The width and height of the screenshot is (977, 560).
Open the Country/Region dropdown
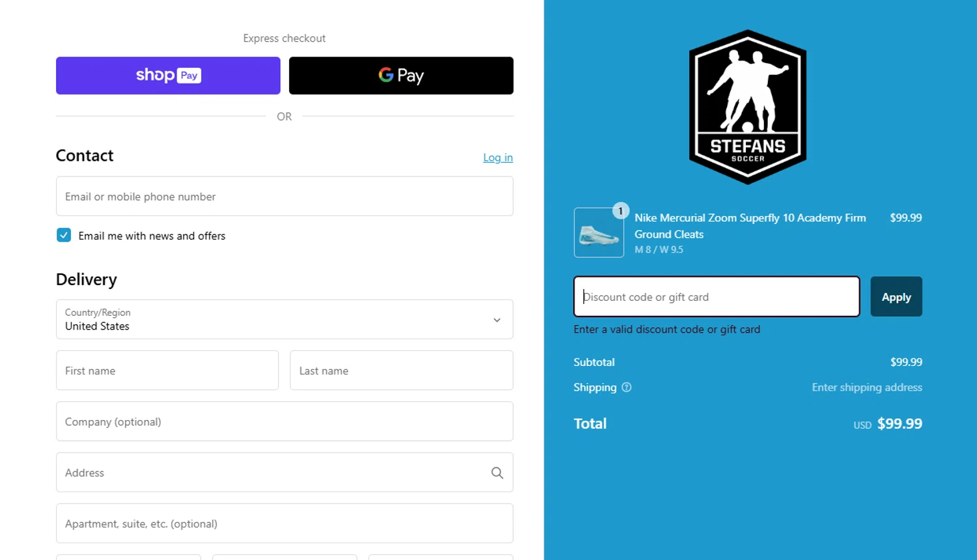pyautogui.click(x=285, y=319)
